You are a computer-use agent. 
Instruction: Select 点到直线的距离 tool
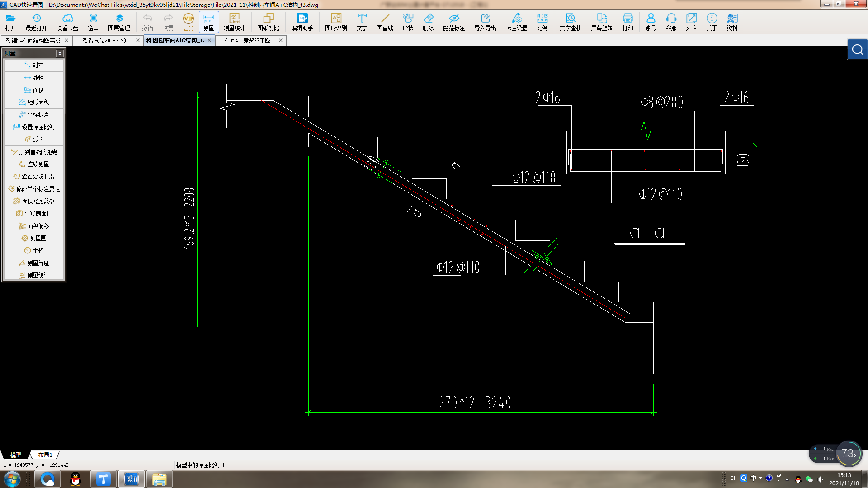click(34, 152)
